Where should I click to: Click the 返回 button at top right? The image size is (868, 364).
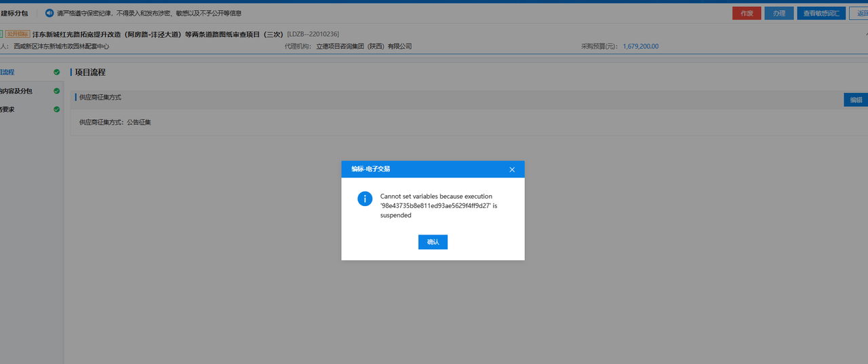[x=861, y=13]
